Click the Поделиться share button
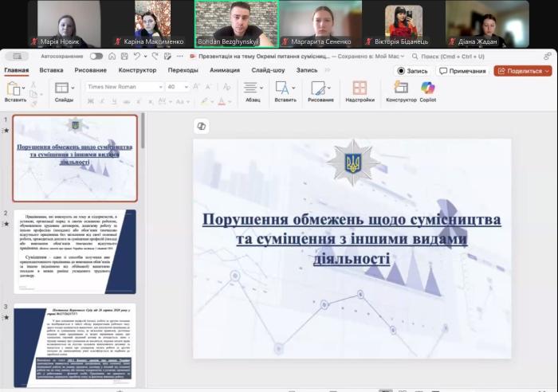Viewport: 558px width, 392px height. click(522, 71)
